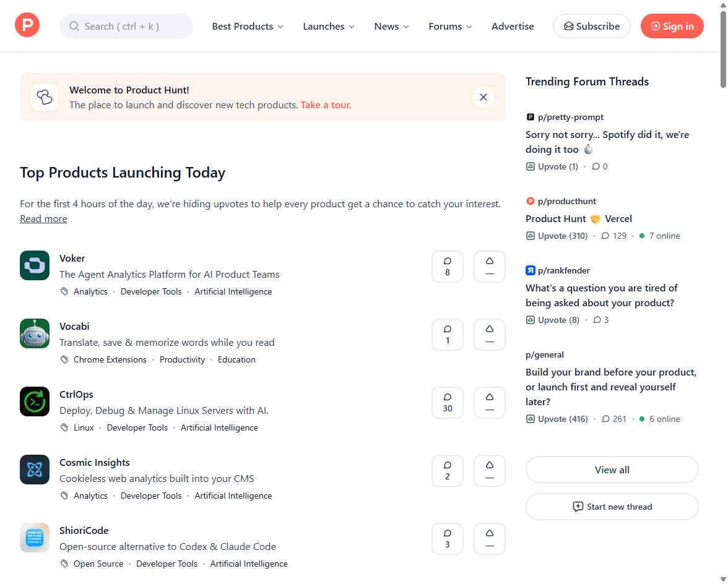Screen dimensions: 728x584
Task: Click the search magnifier icon
Action: (x=74, y=27)
